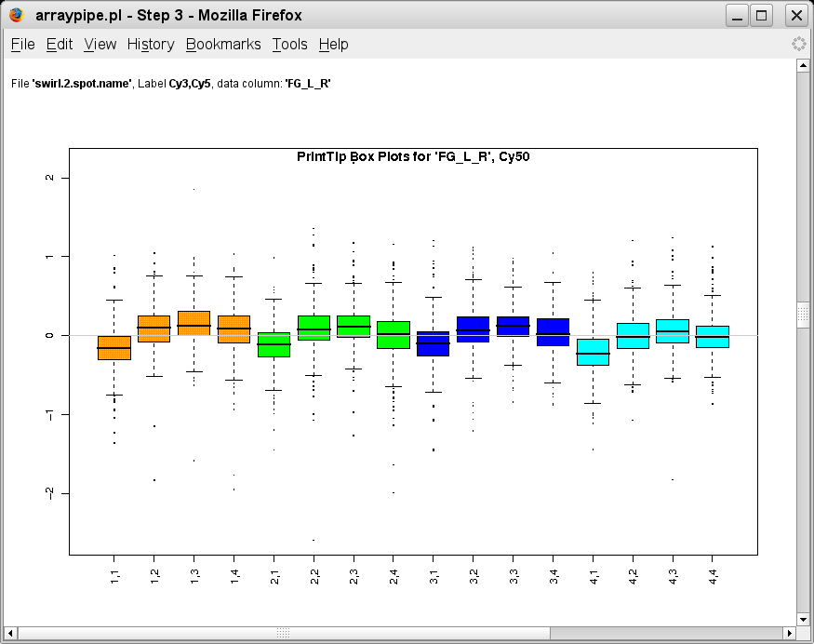Click the horizontal scrollbar left arrow
The width and height of the screenshot is (814, 644).
(x=10, y=633)
